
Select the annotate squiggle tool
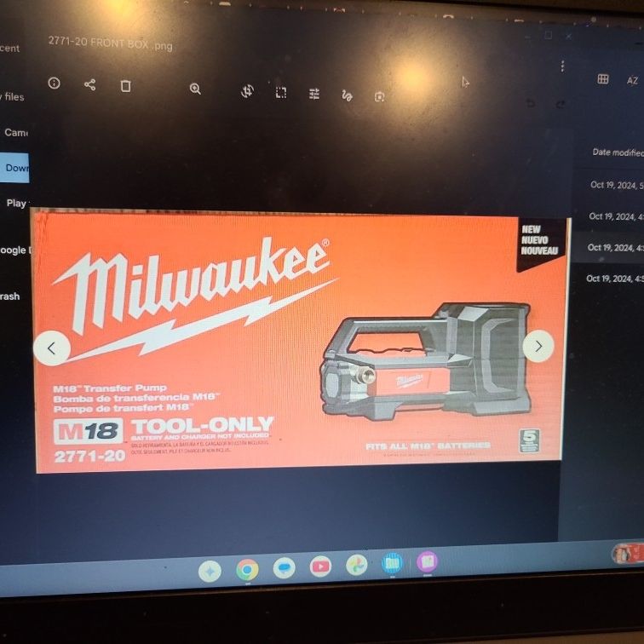[347, 95]
